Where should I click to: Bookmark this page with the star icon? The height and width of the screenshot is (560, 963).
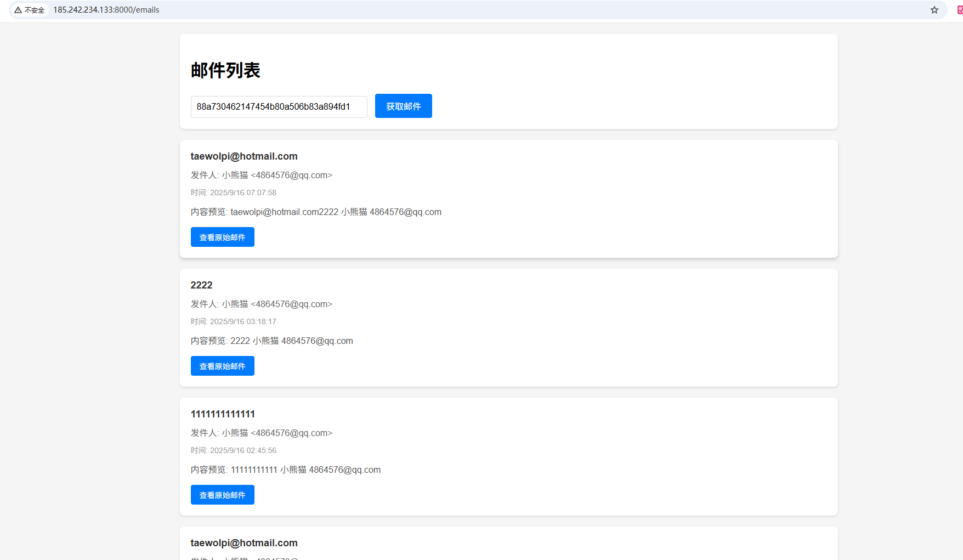pyautogui.click(x=934, y=10)
